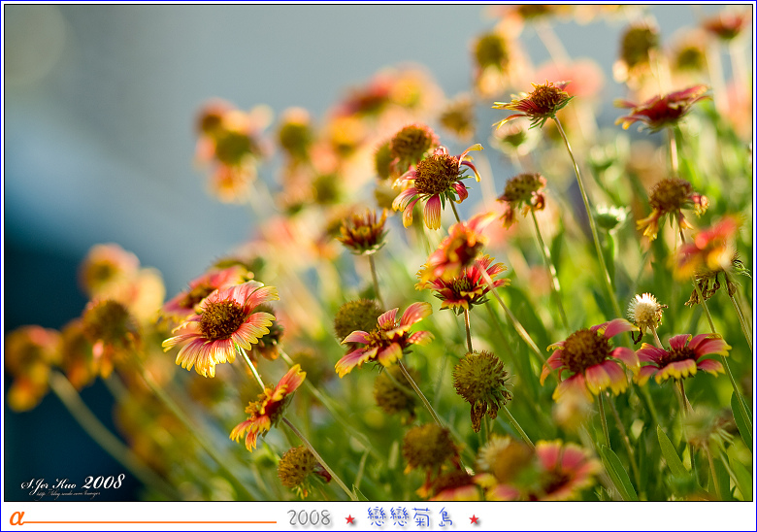This screenshot has width=757, height=532.
Task: Click the blurry orange flowers at far left edge
Action: click(x=29, y=364)
